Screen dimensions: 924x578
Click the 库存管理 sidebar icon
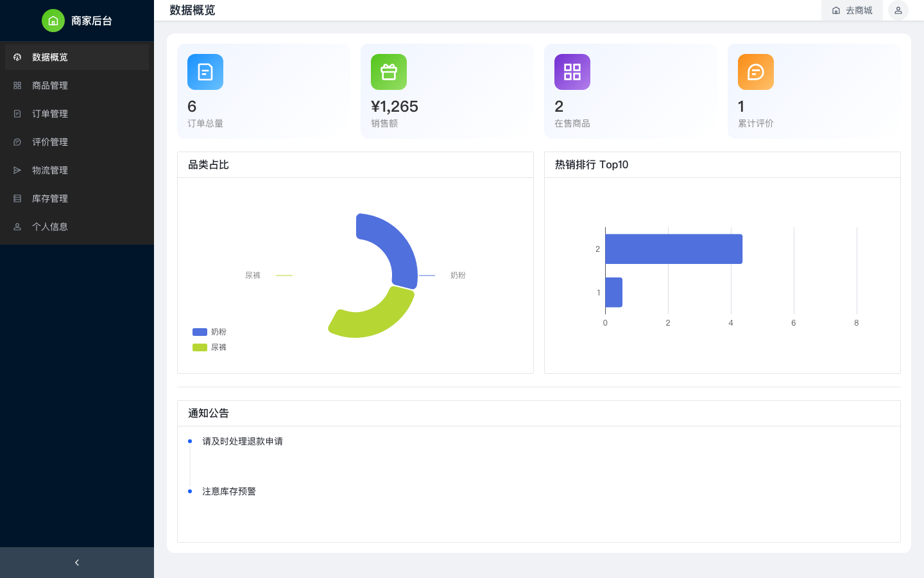(x=17, y=198)
